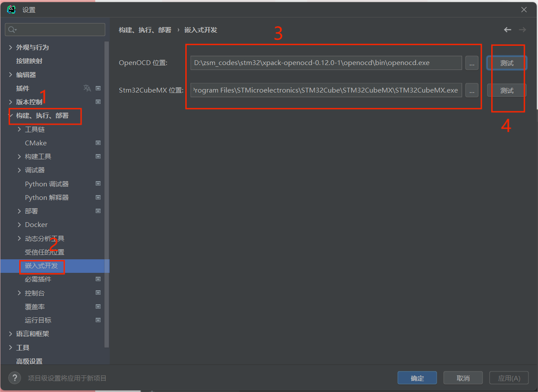538x392 pixels.
Task: Click 测试 button for OpenOCD location
Action: coord(507,63)
